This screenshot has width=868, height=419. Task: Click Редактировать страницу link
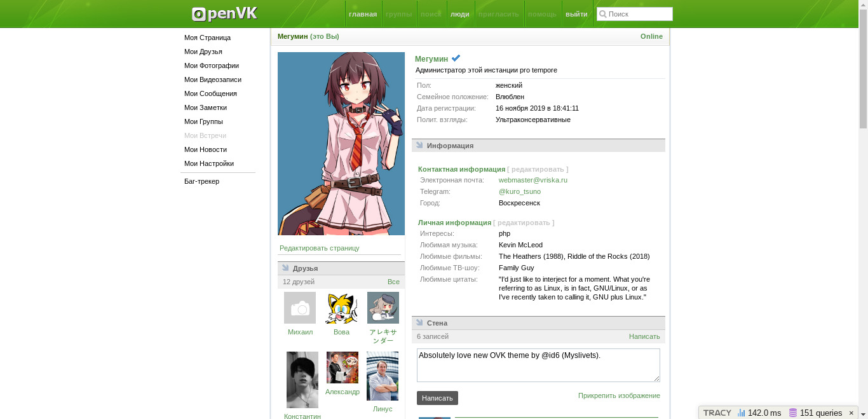(320, 248)
